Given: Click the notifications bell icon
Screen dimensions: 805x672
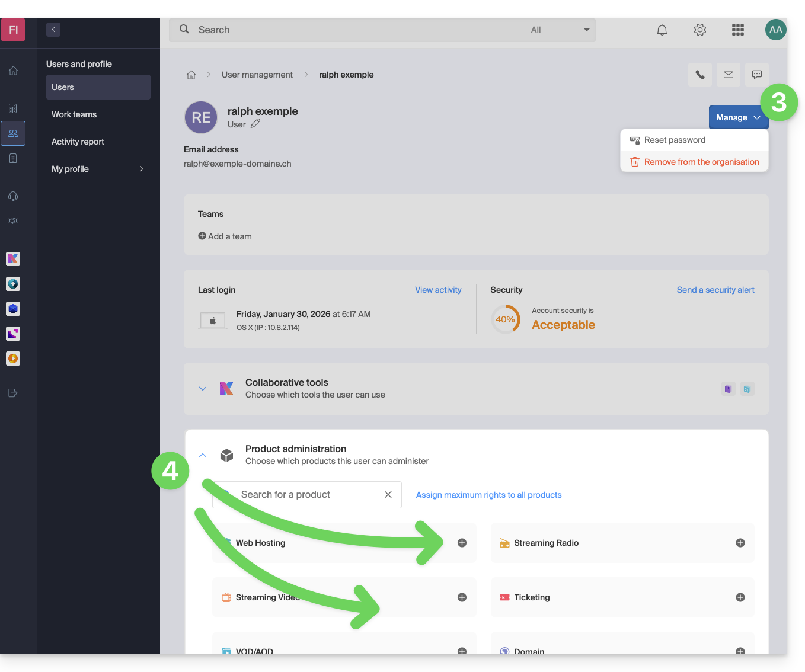Looking at the screenshot, I should point(662,30).
